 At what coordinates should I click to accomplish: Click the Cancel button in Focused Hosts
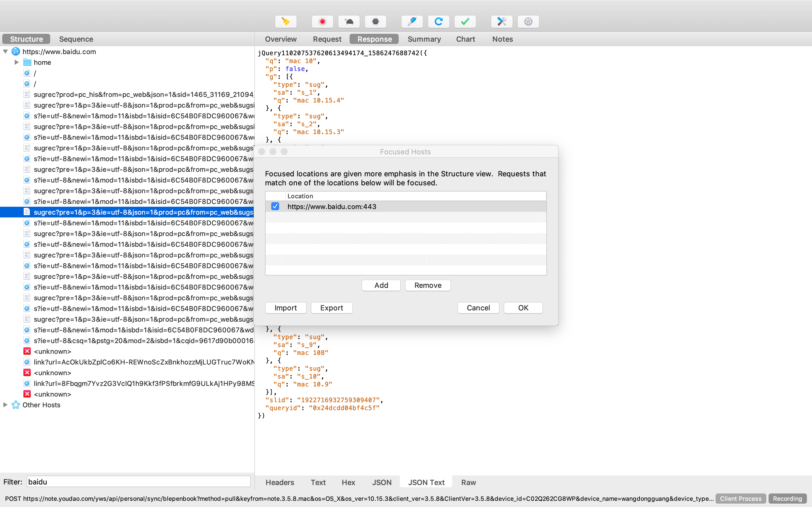(x=478, y=308)
